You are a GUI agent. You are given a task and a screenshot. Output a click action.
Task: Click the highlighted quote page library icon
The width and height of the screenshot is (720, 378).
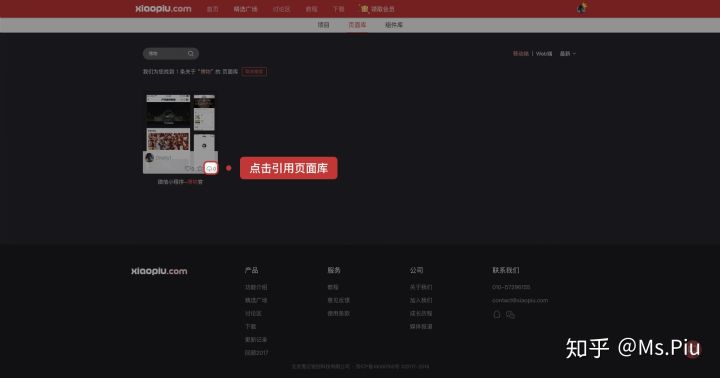click(211, 169)
